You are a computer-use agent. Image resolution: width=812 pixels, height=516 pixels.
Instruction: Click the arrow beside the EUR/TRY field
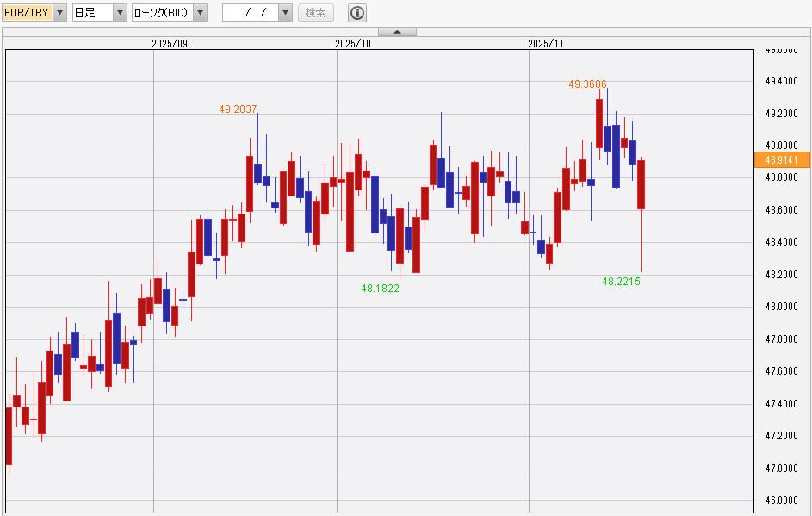pos(60,12)
